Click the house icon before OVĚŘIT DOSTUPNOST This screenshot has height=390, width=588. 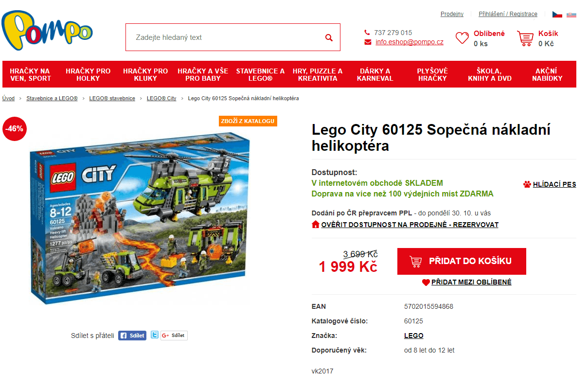(x=316, y=224)
